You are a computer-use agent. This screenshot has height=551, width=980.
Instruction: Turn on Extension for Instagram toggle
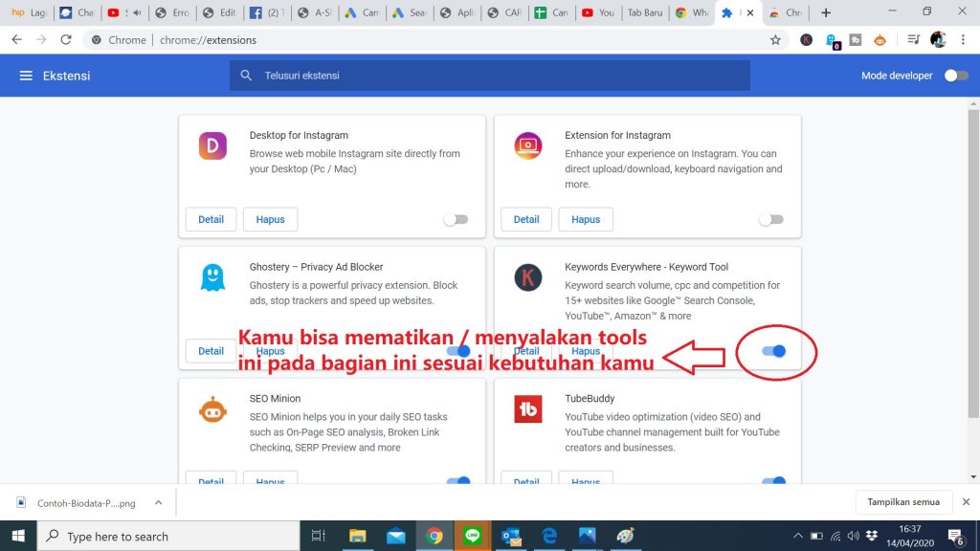(x=770, y=219)
